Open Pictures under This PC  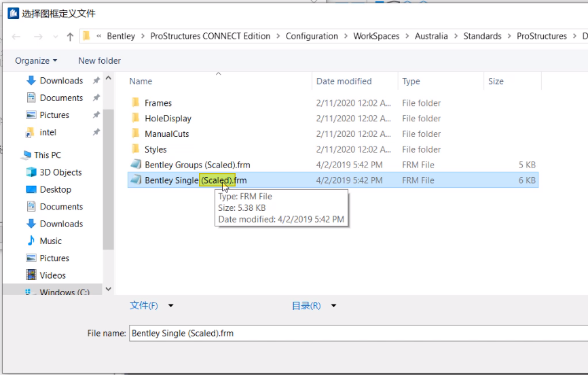pyautogui.click(x=54, y=258)
